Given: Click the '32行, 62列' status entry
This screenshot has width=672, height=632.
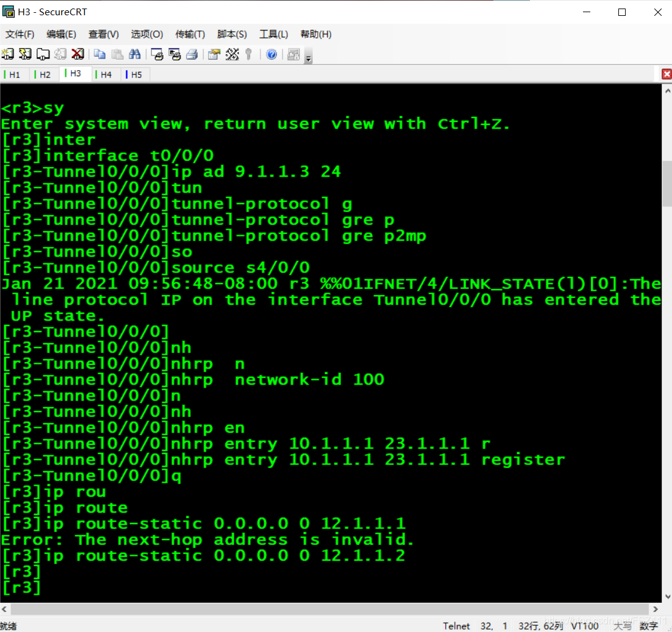Looking at the screenshot, I should 541,626.
